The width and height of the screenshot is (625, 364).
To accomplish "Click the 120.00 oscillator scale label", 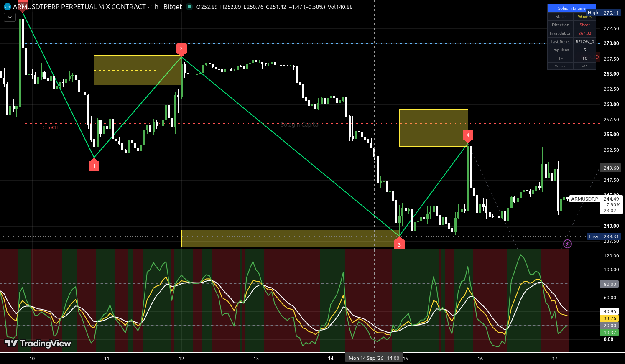I will [611, 256].
